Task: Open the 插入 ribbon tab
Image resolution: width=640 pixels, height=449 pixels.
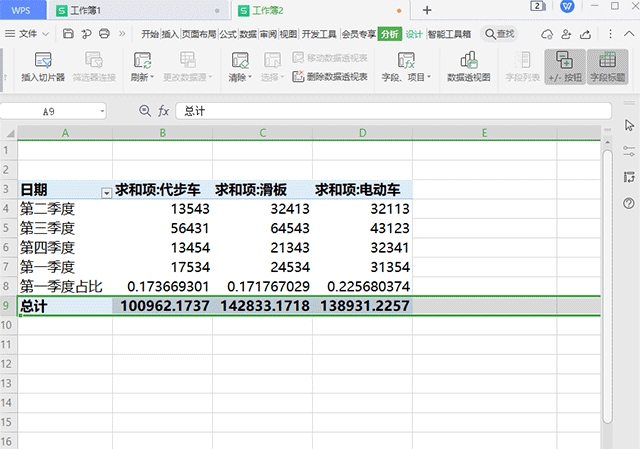Action: click(171, 34)
